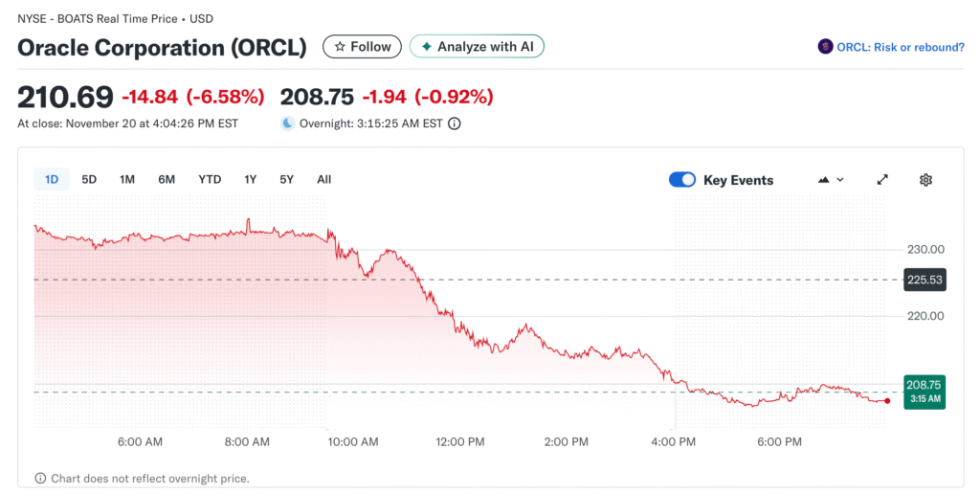Image resolution: width=980 pixels, height=494 pixels.
Task: Toggle the Key Events switch off
Action: [x=682, y=180]
